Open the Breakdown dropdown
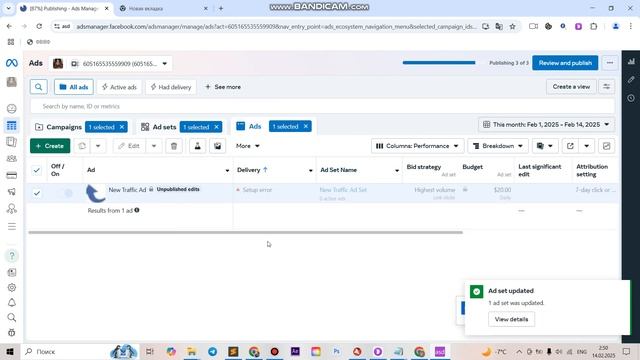Screen dimensions: 640x360 (498, 146)
